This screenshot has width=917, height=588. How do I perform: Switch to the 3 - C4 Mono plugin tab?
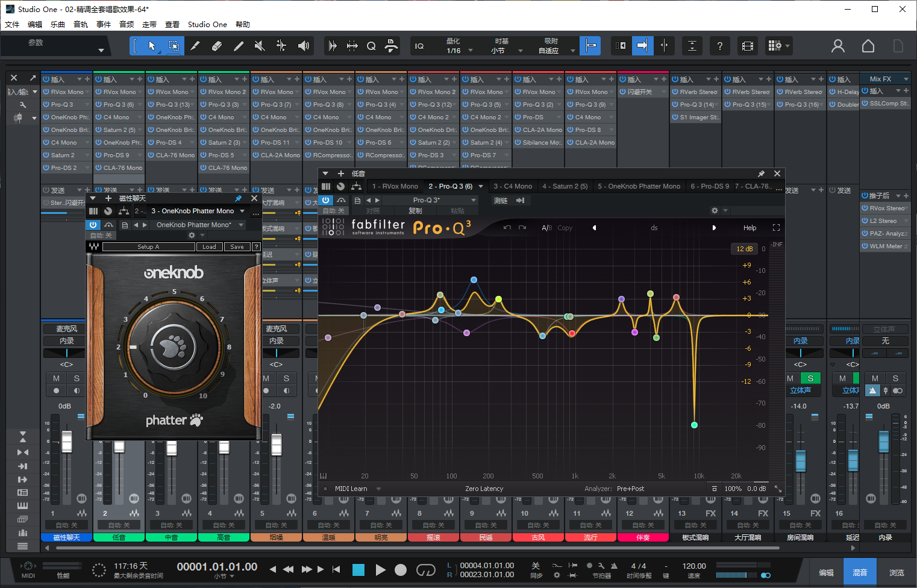[513, 186]
